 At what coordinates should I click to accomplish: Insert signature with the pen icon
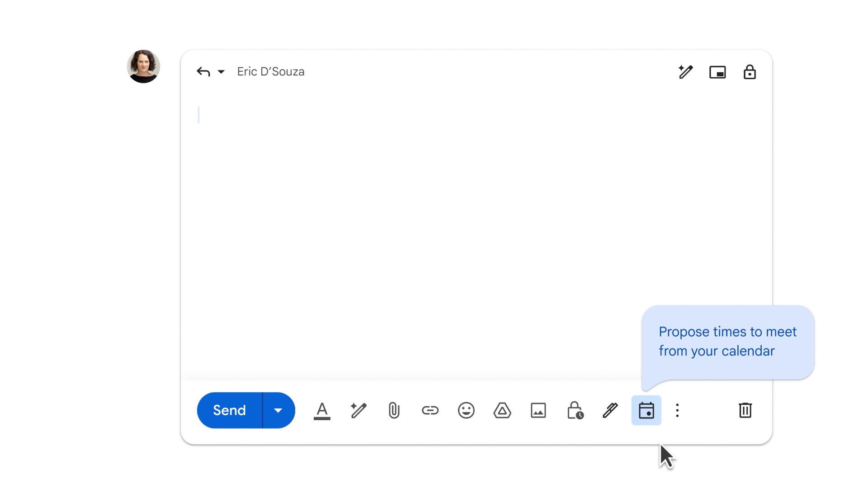pos(610,410)
